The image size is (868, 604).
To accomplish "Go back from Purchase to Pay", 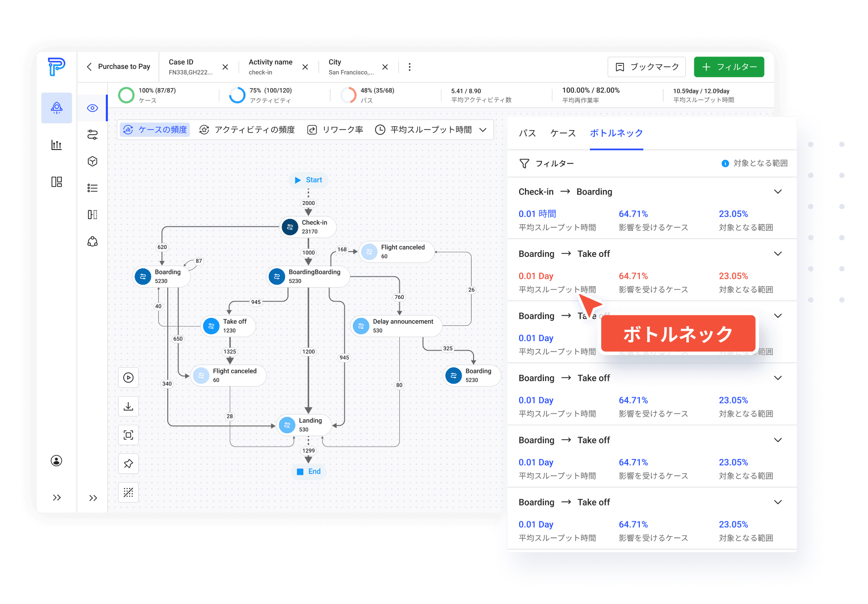I will (89, 67).
